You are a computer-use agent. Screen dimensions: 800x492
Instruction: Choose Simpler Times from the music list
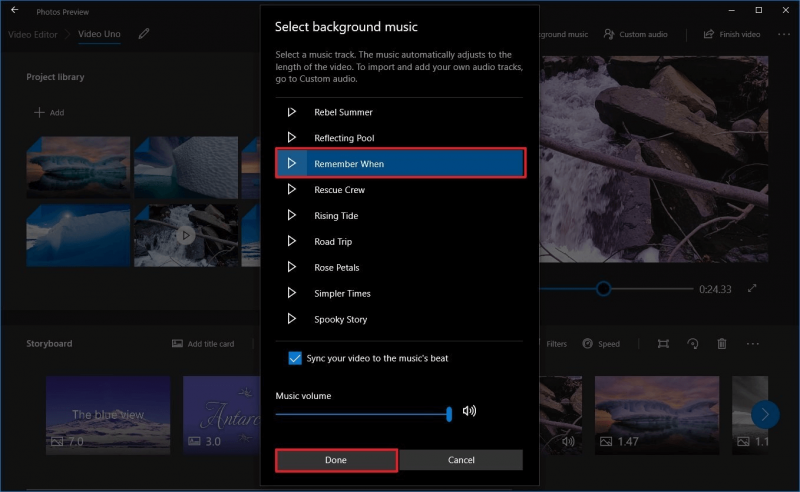(x=342, y=294)
